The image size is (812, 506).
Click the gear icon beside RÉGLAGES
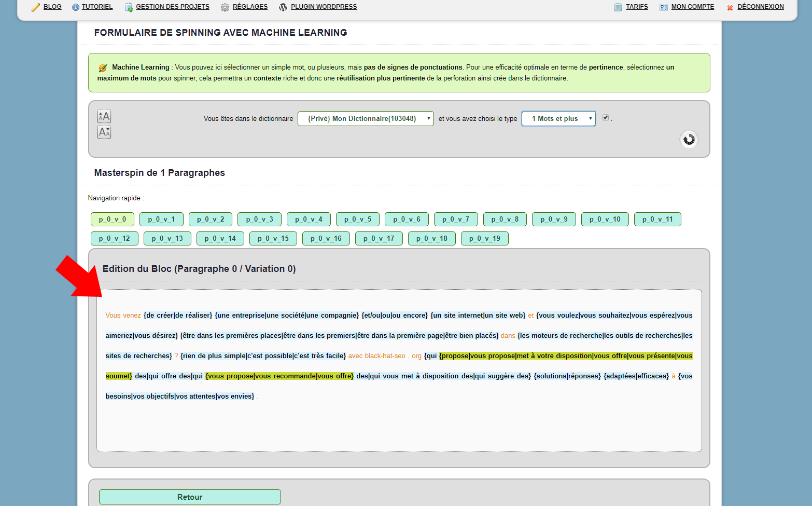[225, 7]
